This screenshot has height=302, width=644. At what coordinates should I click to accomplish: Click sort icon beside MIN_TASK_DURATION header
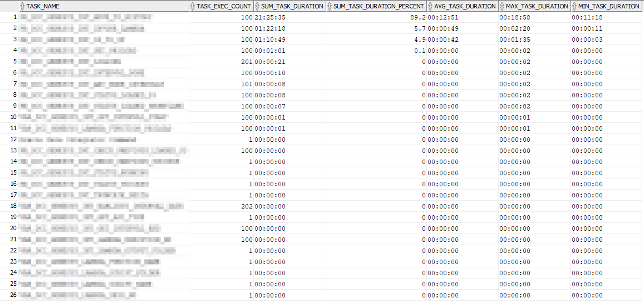pyautogui.click(x=574, y=6)
